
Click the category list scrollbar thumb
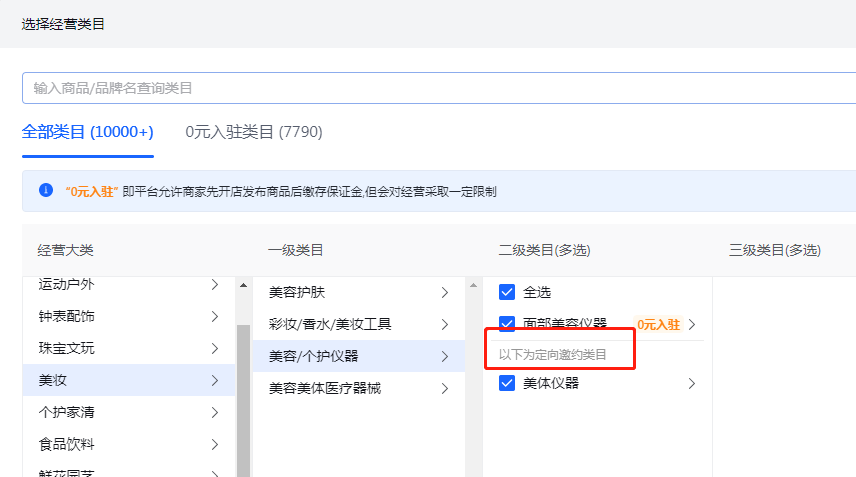pos(243,400)
